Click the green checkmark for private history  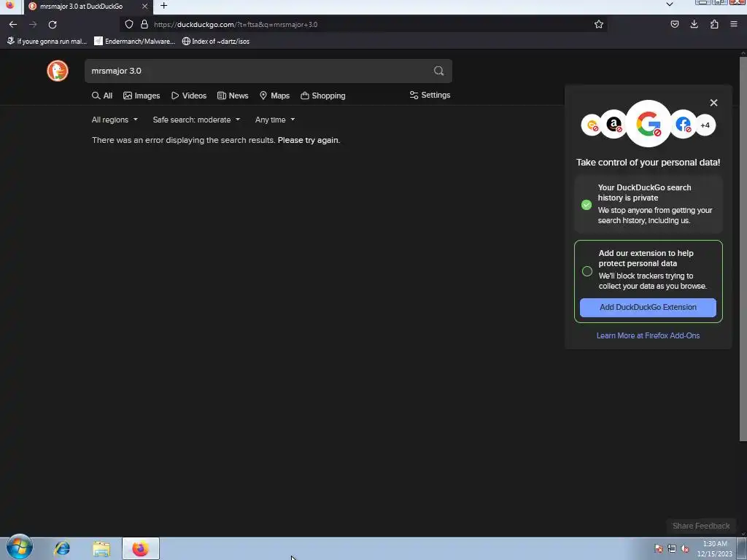click(x=587, y=205)
